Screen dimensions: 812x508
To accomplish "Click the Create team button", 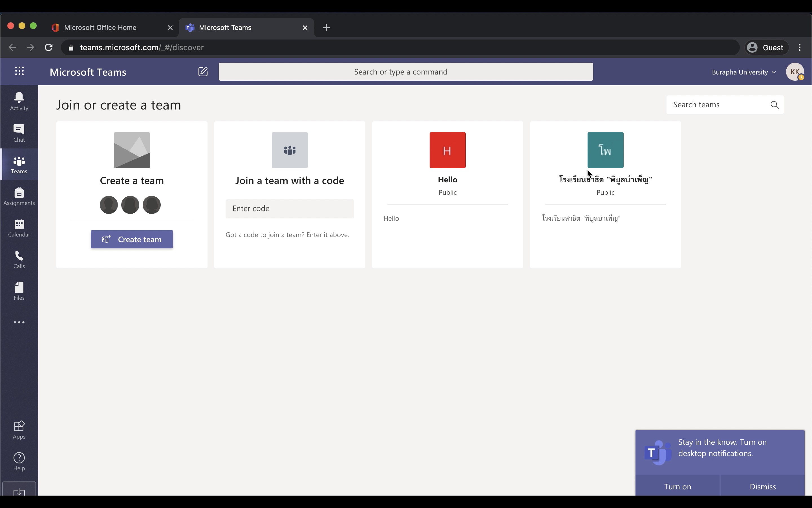I will tap(132, 240).
